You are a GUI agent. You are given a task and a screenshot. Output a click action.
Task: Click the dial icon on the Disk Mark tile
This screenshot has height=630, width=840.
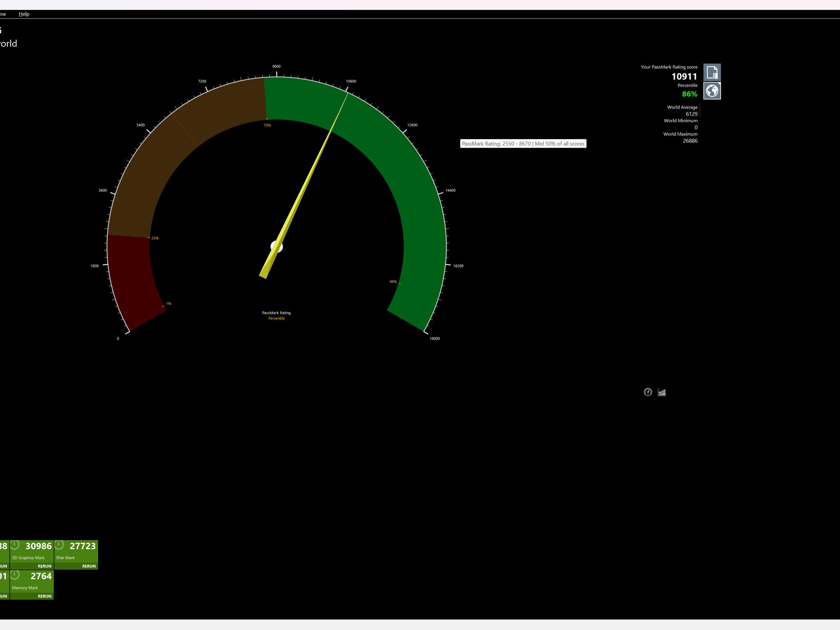point(59,545)
